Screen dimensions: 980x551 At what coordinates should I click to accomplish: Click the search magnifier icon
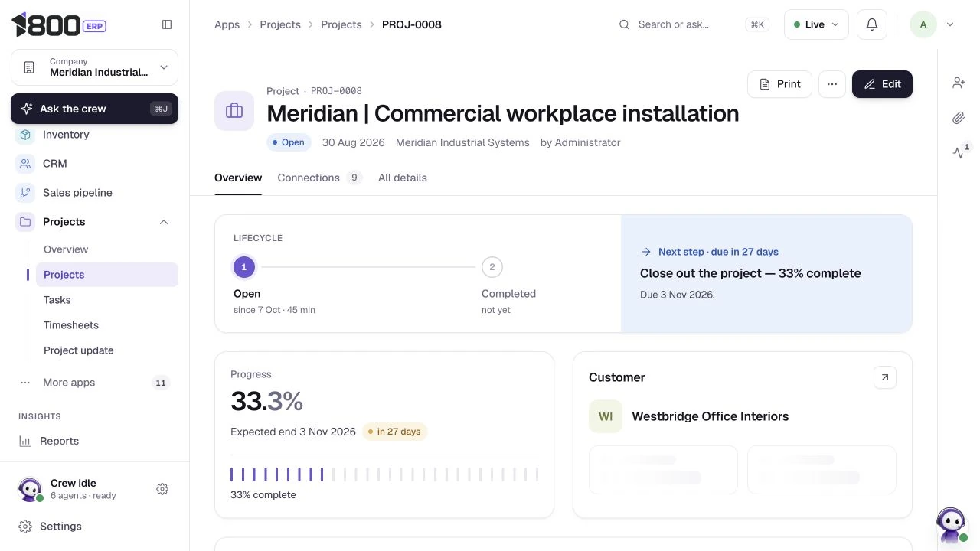click(x=625, y=24)
